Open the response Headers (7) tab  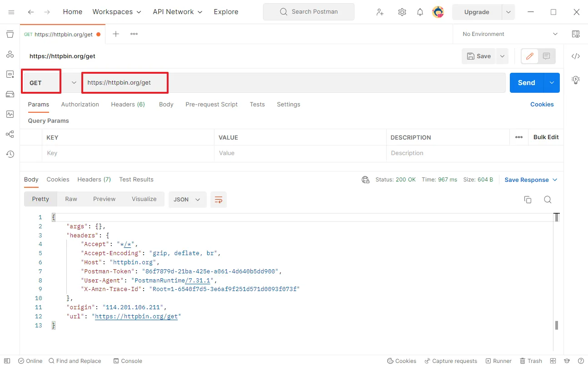click(94, 180)
